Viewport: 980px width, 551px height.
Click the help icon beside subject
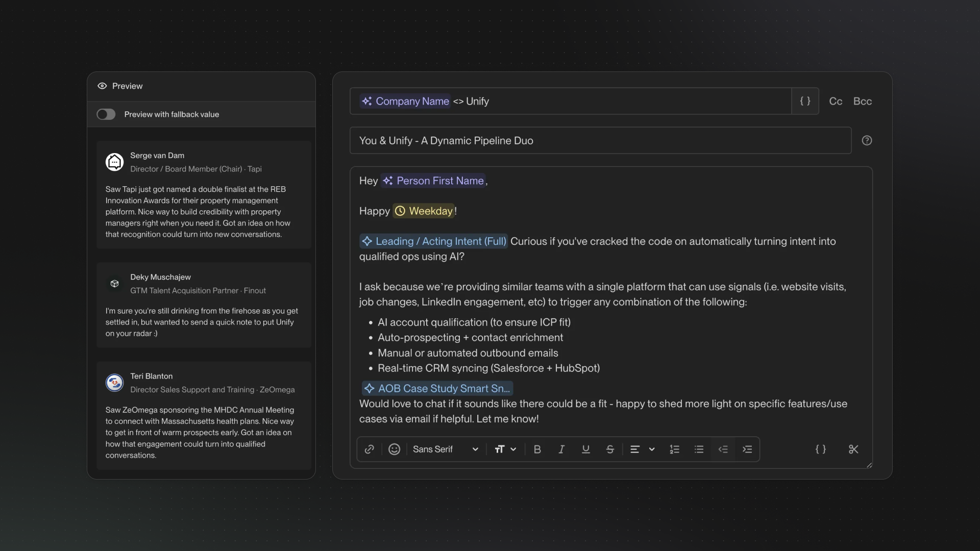[867, 141]
